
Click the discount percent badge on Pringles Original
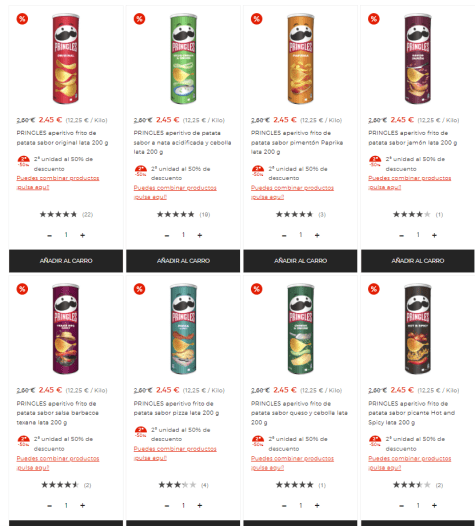tap(22, 19)
